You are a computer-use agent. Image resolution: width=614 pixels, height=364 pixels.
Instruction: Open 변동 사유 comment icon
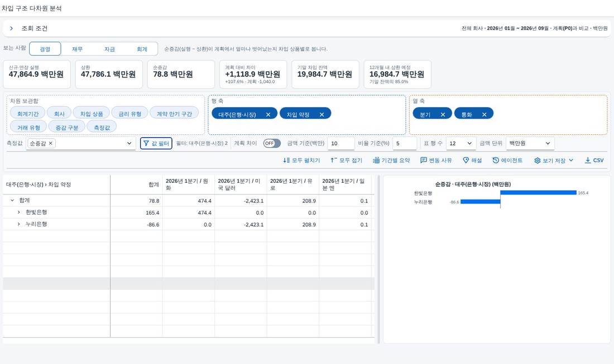[423, 161]
